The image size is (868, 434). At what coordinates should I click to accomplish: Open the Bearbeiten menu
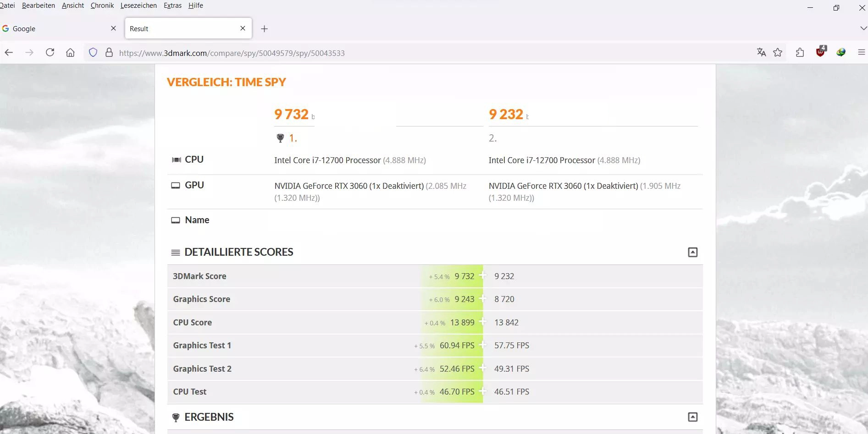(39, 5)
